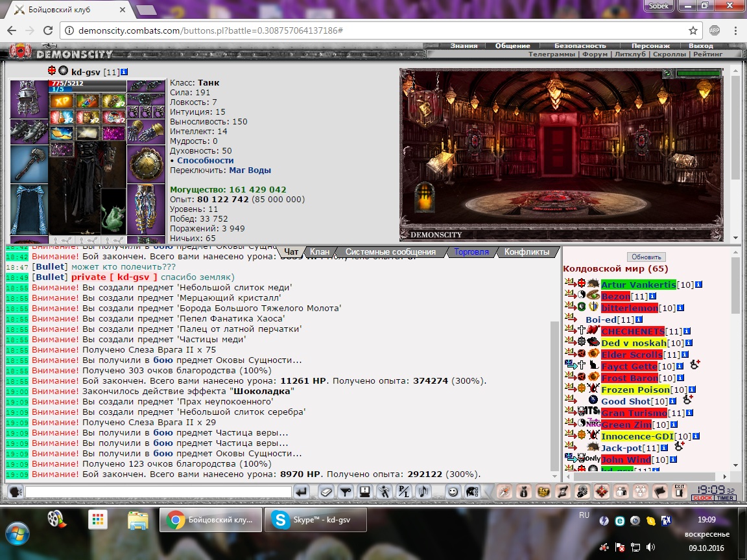The image size is (747, 560).
Task: Switch to the Конфликты tab
Action: tap(527, 252)
